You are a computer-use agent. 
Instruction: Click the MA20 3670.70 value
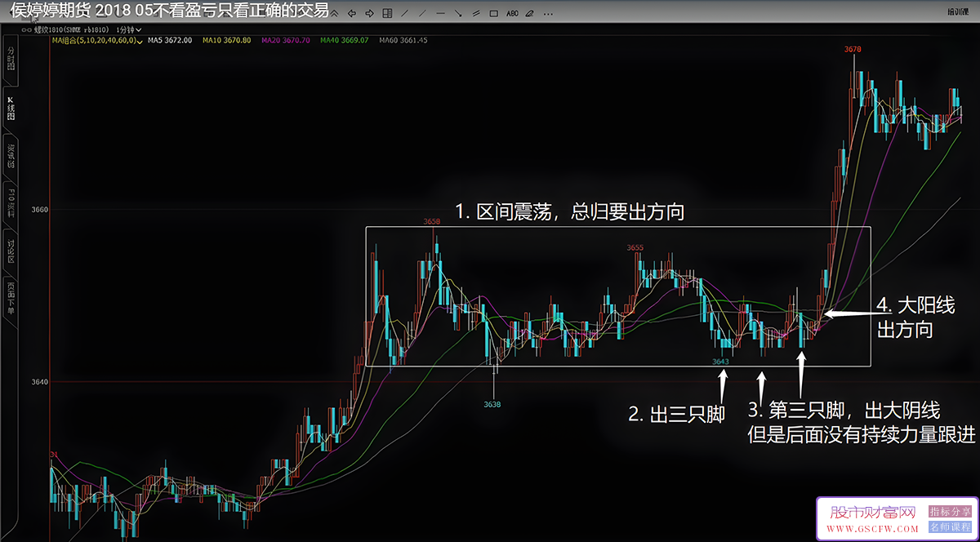pyautogui.click(x=284, y=40)
